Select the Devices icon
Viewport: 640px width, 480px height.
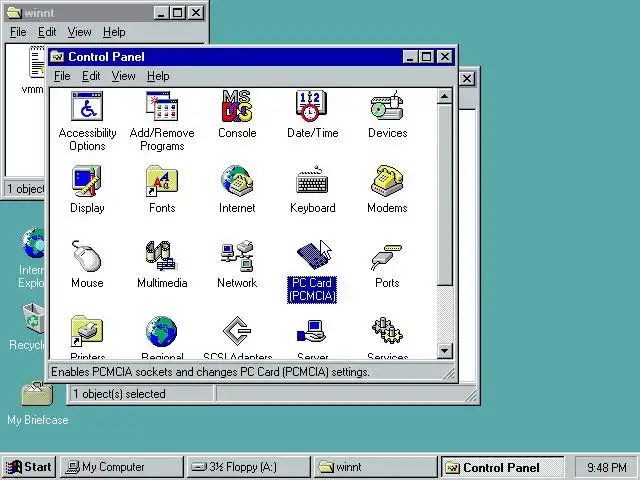pos(387,107)
